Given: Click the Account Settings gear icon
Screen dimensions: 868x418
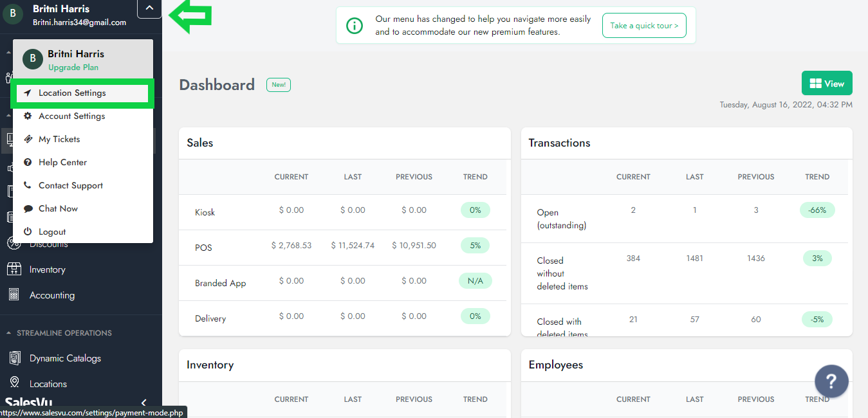Looking at the screenshot, I should point(28,116).
